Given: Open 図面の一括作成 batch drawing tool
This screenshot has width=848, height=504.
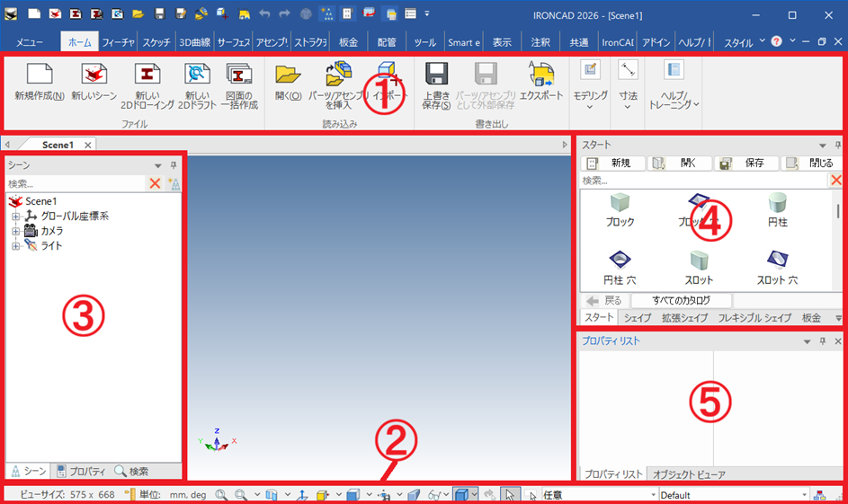Looking at the screenshot, I should coord(239,74).
